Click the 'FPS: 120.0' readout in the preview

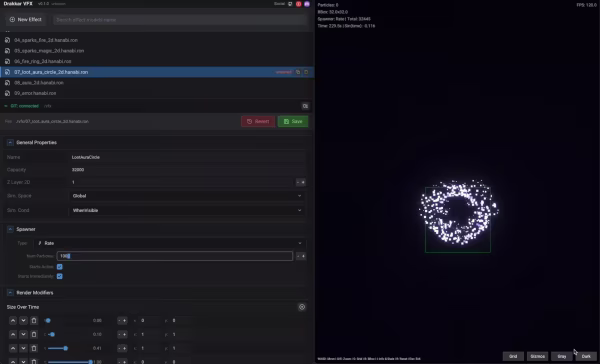click(x=586, y=5)
